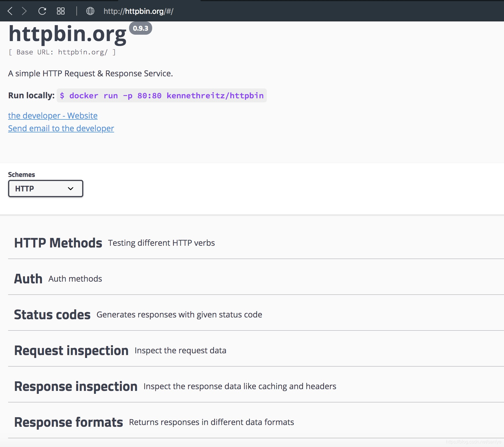The height and width of the screenshot is (447, 504).
Task: Click 'Send email to the developer' link
Action: pyautogui.click(x=61, y=128)
